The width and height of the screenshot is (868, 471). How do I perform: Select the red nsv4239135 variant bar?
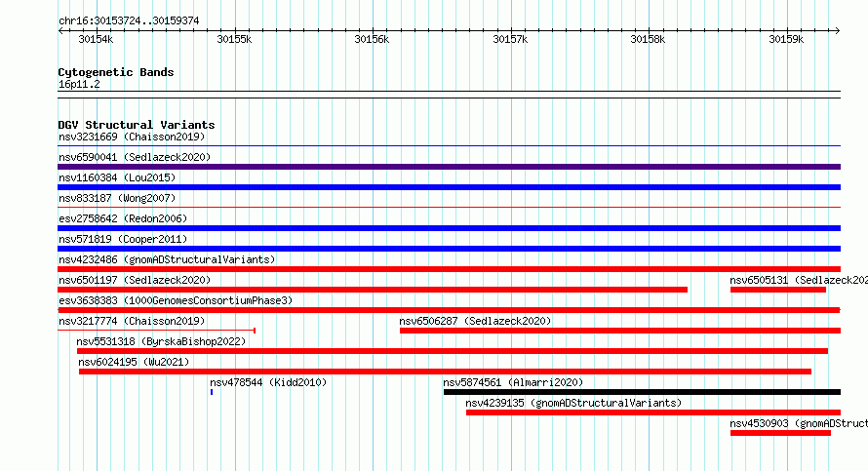[x=653, y=412]
